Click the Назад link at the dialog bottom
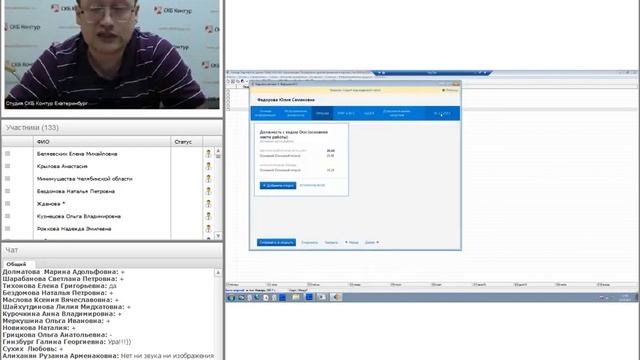640x360 pixels. point(351,242)
